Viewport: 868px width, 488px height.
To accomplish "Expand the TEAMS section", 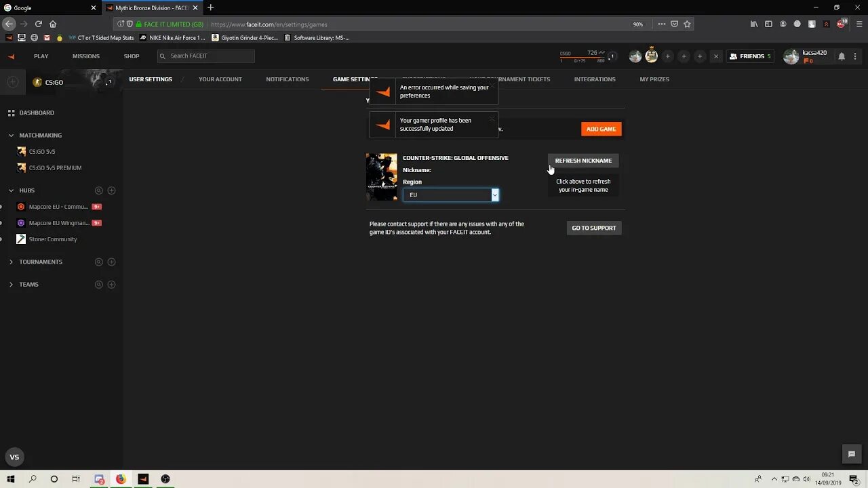I will point(11,285).
